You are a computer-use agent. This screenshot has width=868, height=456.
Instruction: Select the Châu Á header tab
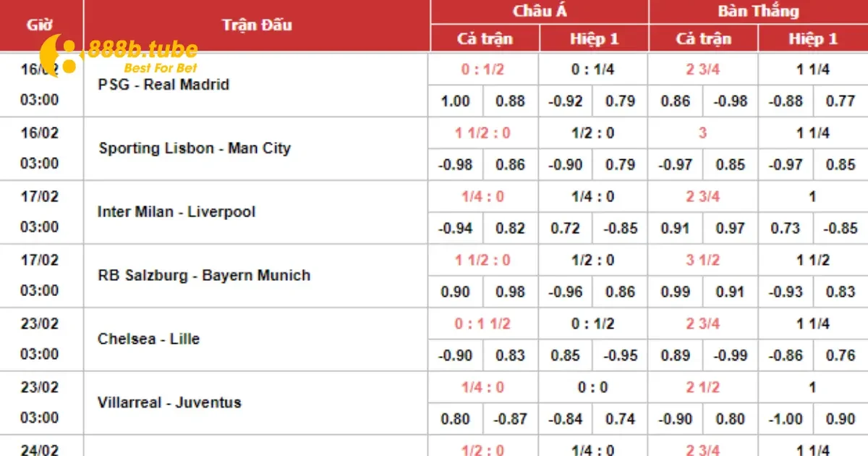pyautogui.click(x=539, y=12)
